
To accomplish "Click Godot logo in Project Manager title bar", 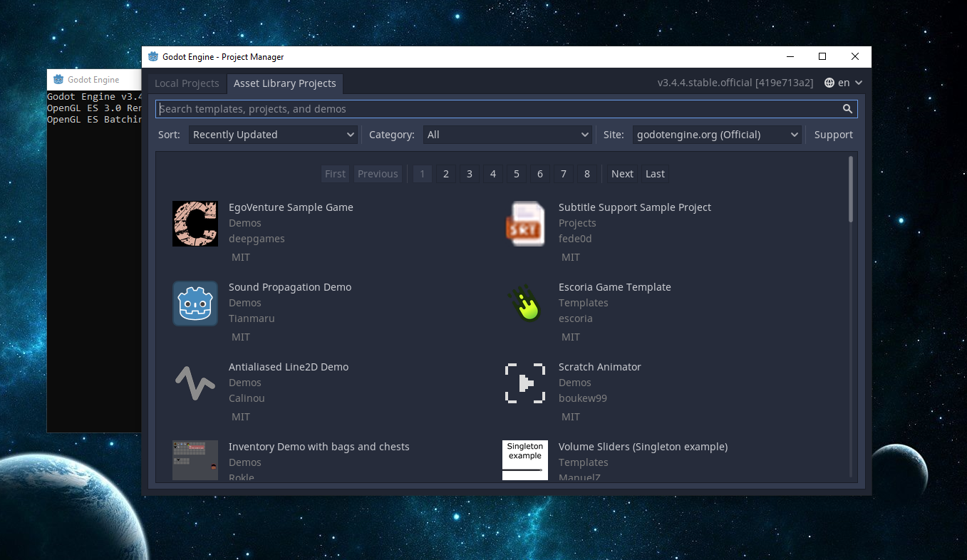I will [152, 57].
